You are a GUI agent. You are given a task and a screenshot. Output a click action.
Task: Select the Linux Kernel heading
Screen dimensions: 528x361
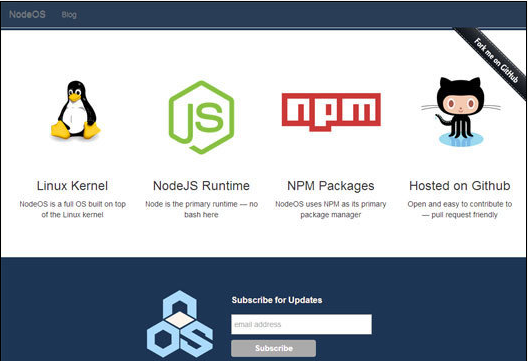click(72, 186)
